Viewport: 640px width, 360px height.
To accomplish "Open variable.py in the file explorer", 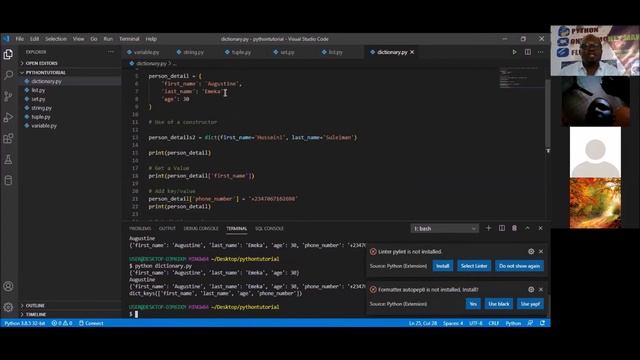I will point(44,126).
